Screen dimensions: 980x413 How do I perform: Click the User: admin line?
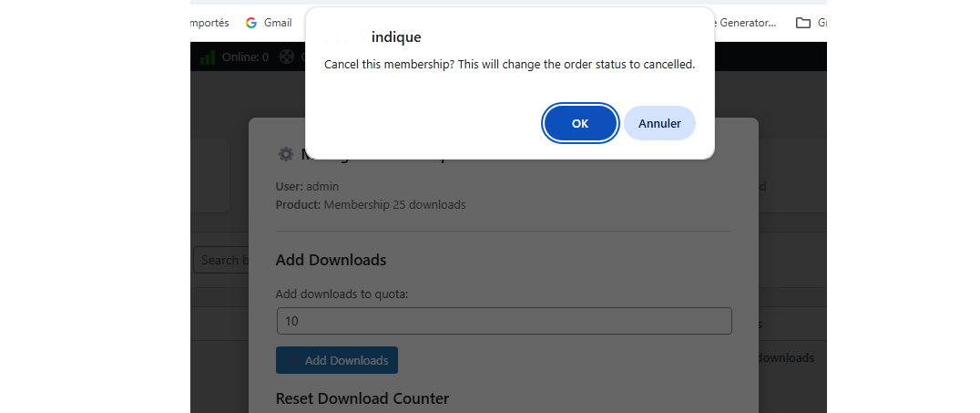307,186
